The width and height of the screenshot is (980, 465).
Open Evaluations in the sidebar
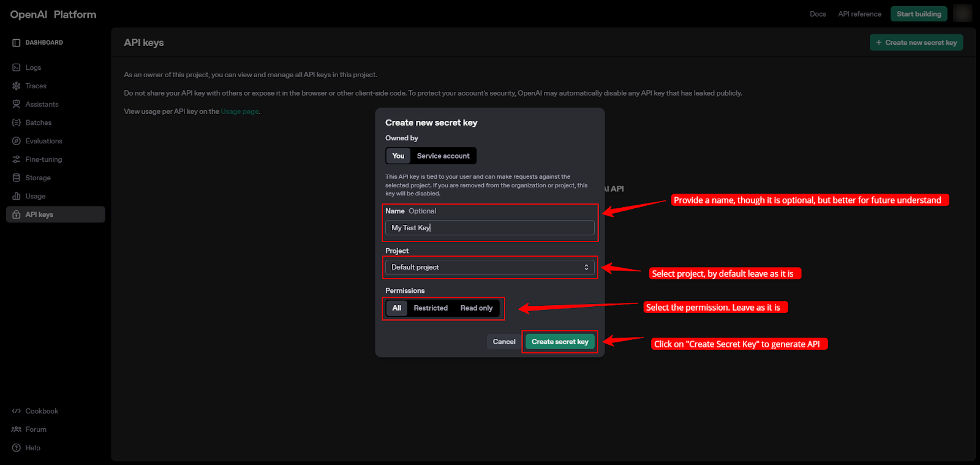coord(56,141)
